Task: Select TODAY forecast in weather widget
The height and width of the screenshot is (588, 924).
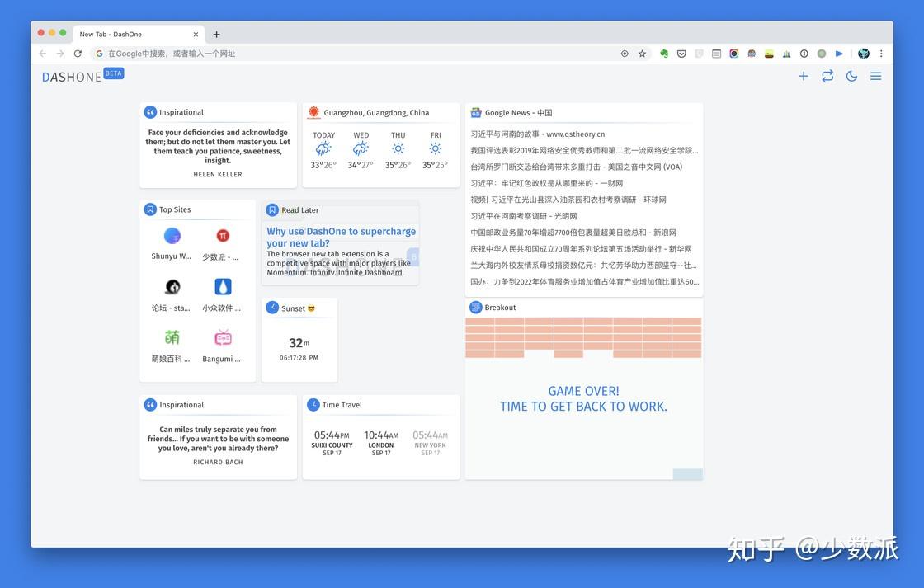Action: click(323, 152)
